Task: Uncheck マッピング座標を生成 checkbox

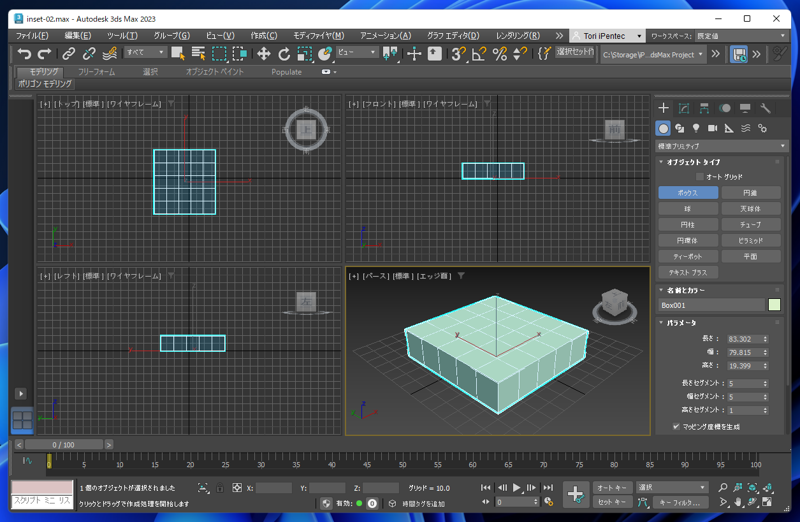Action: tap(676, 427)
